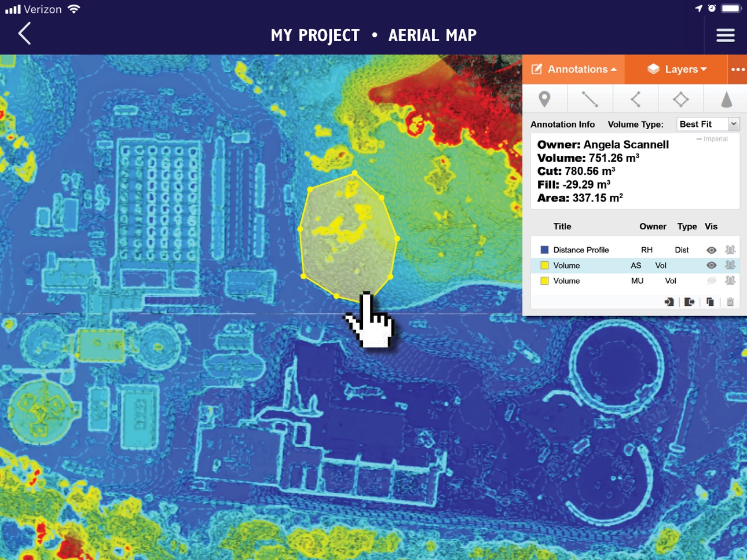Click the Owner column header
Screen dimensions: 747x560
653,226
